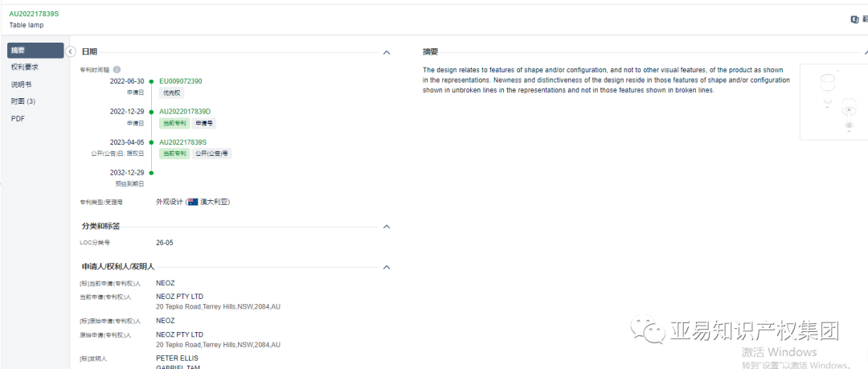Click the table lamp drawing thumbnail
This screenshot has height=369, width=868.
pos(833,102)
